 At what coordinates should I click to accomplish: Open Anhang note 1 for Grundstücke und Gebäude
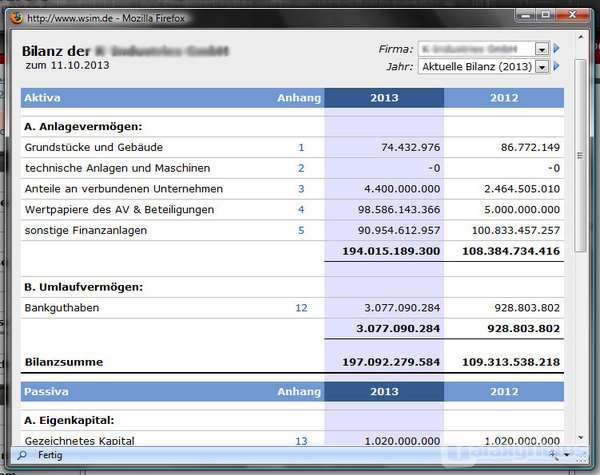tap(301, 147)
